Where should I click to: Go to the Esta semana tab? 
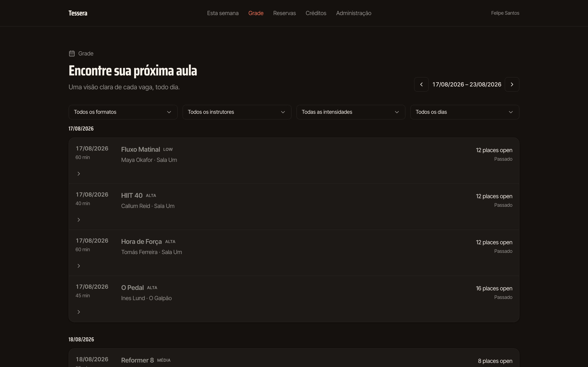click(x=223, y=13)
